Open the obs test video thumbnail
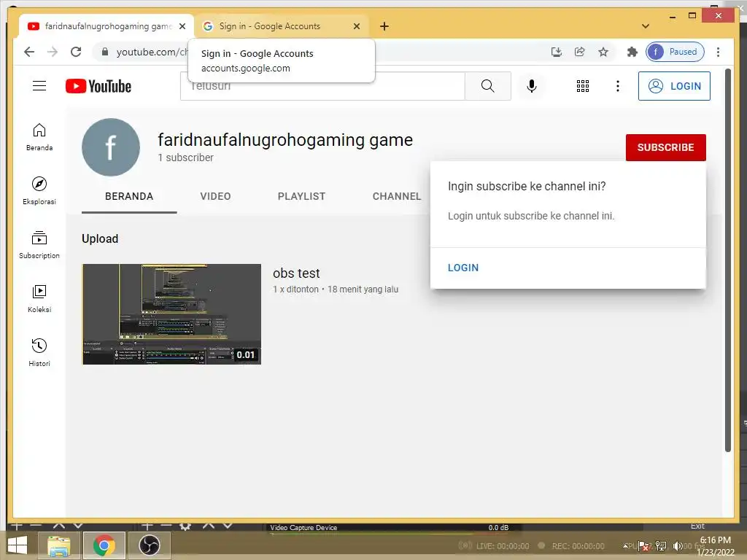This screenshot has width=747, height=560. [x=171, y=314]
